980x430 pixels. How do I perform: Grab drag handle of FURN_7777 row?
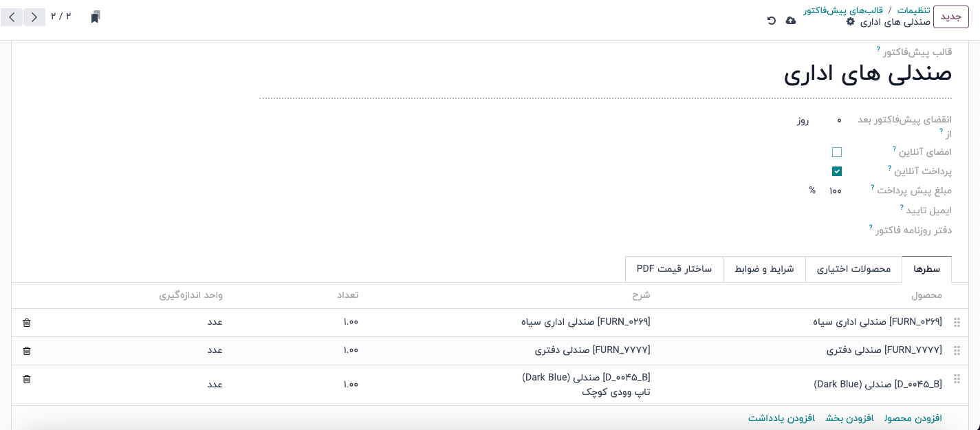click(957, 351)
